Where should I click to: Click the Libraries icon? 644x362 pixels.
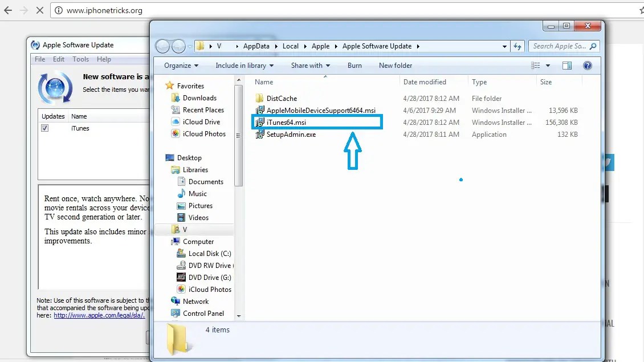click(x=176, y=170)
